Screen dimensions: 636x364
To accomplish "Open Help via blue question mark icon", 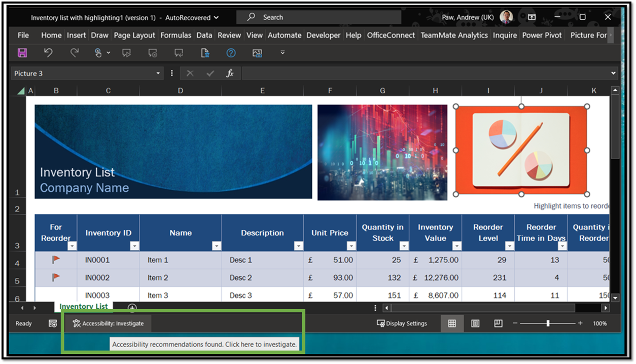I will (231, 53).
